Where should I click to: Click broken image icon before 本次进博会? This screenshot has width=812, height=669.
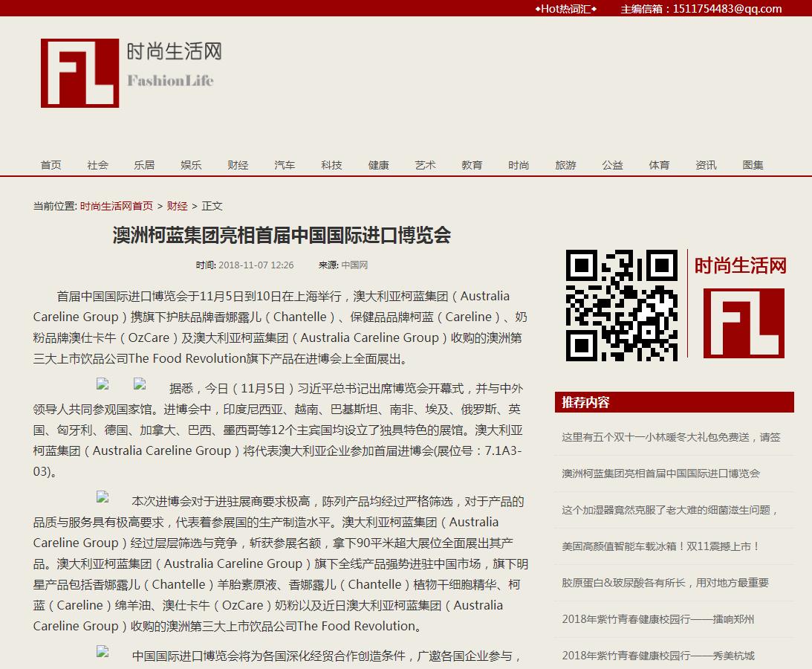(x=103, y=497)
